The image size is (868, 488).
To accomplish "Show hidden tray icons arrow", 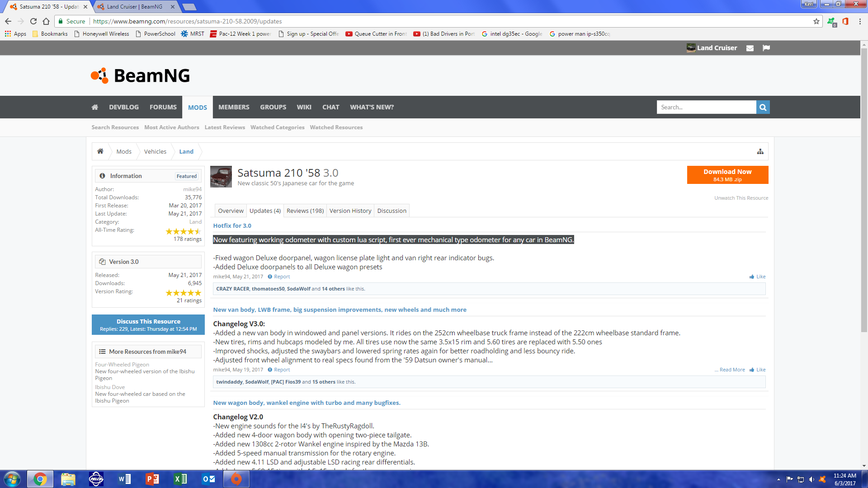I will 778,479.
